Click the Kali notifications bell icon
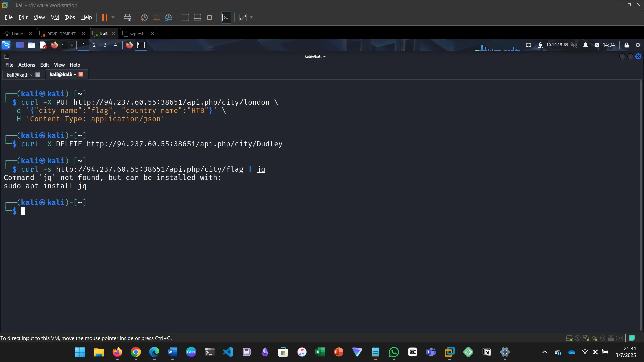644x362 pixels. point(586,45)
